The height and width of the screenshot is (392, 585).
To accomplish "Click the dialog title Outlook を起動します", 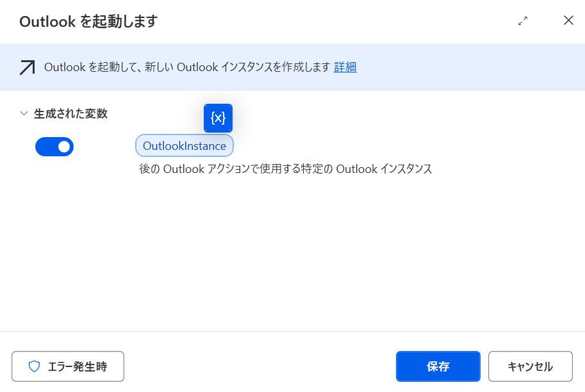I will (89, 22).
